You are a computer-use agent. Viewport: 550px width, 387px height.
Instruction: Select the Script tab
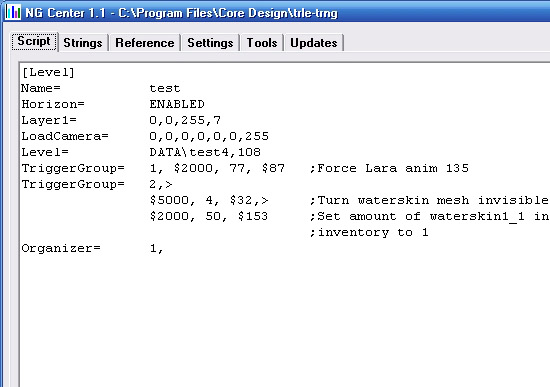coord(34,42)
